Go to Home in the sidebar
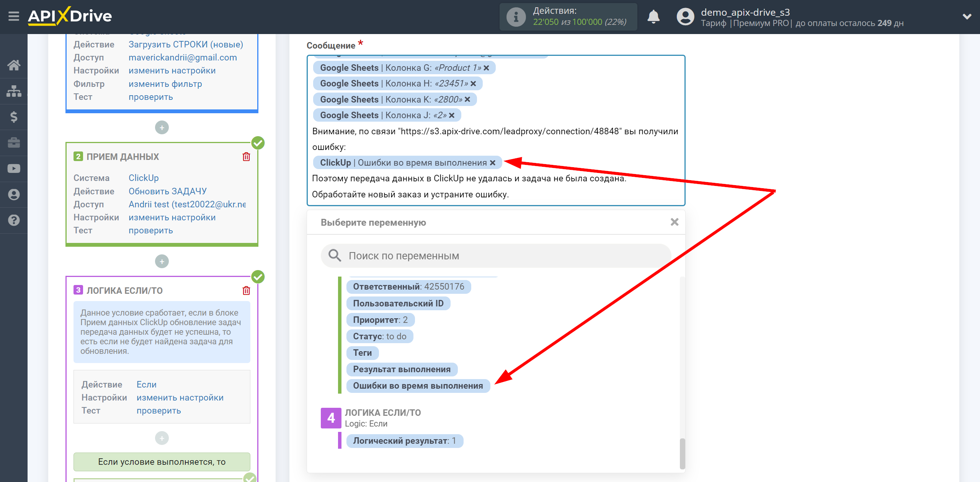Viewport: 980px width, 482px height. coord(14,65)
